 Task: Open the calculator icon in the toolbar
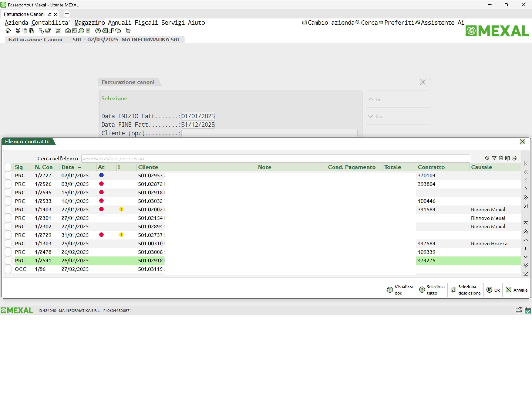[x=88, y=31]
